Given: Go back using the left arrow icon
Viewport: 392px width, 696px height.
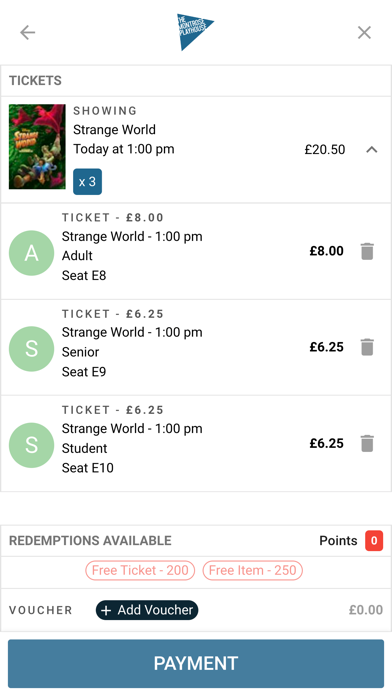Looking at the screenshot, I should coord(28,32).
